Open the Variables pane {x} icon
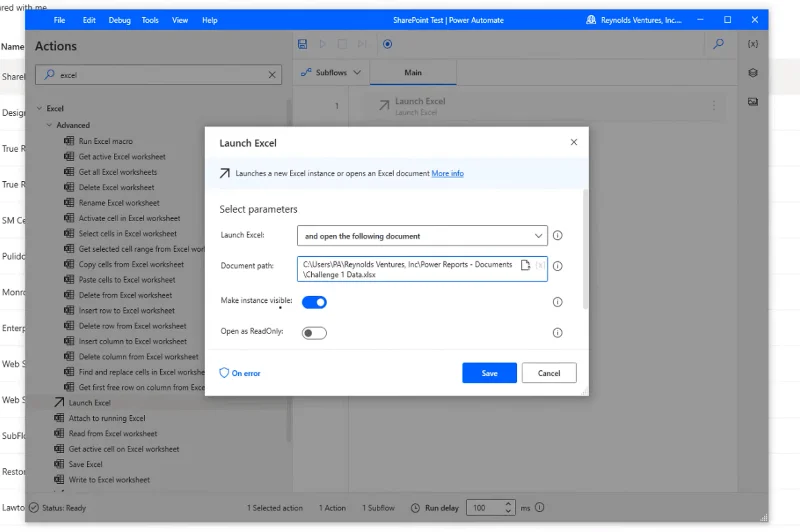 tap(753, 44)
